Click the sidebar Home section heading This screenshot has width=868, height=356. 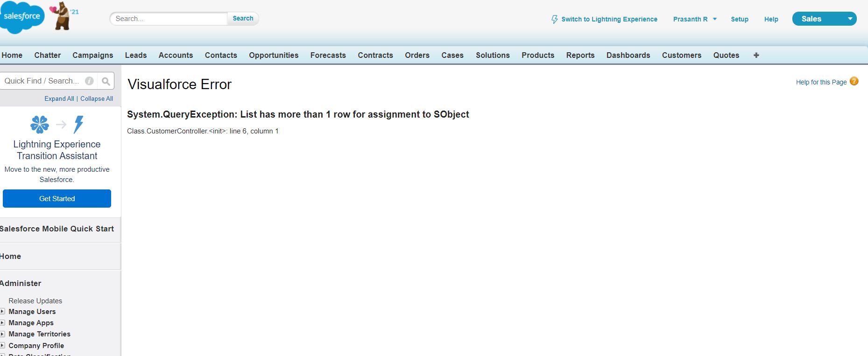(x=10, y=256)
